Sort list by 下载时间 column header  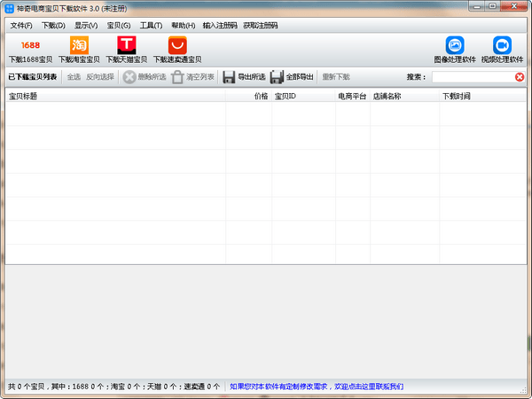tap(456, 96)
